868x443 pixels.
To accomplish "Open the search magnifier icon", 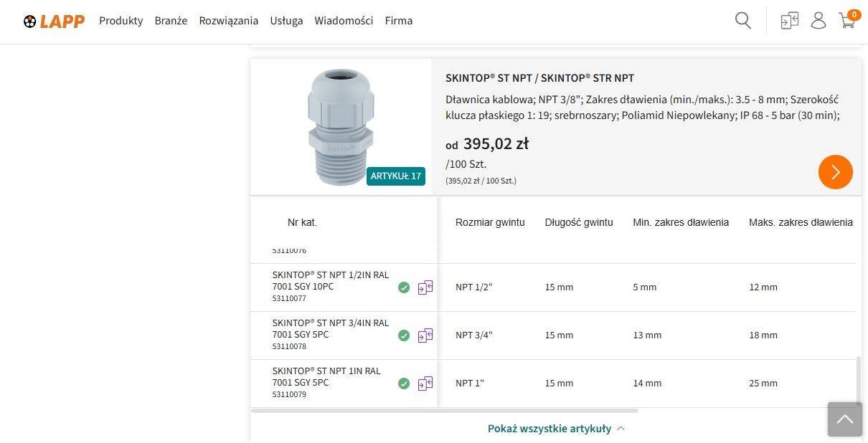I will [743, 21].
